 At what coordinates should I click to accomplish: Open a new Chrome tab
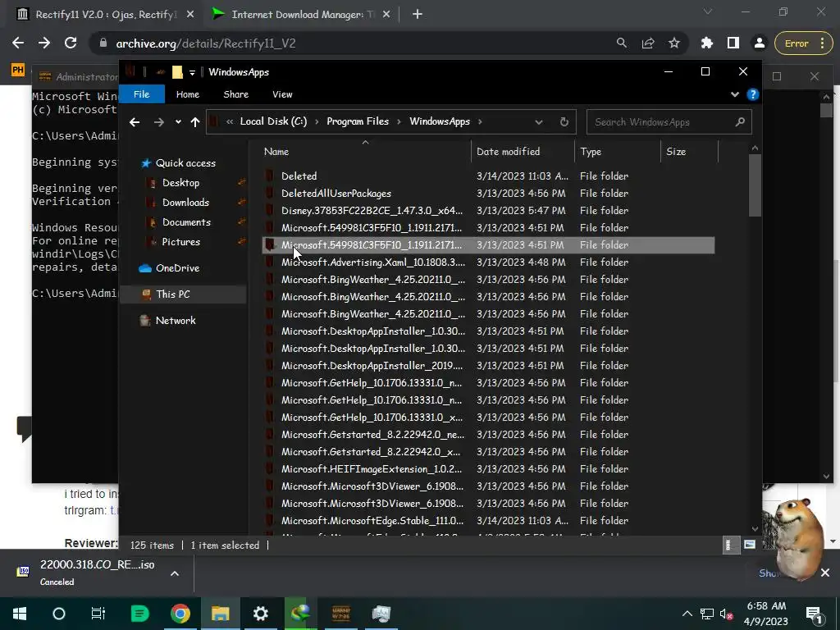418,15
